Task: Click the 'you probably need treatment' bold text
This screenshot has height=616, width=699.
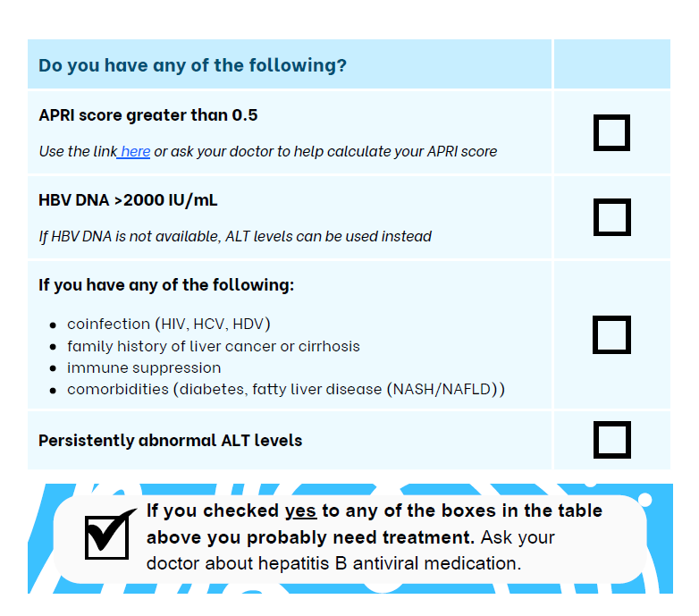Action: (341, 537)
